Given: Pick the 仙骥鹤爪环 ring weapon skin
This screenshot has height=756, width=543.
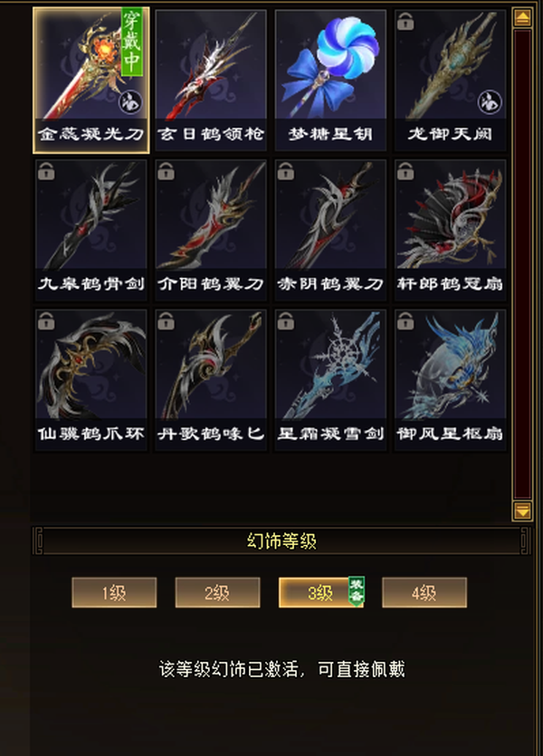Looking at the screenshot, I should (91, 380).
